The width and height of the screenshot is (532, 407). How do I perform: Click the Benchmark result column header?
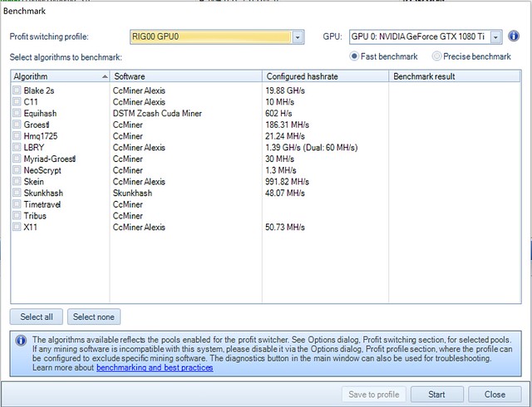[x=455, y=76]
